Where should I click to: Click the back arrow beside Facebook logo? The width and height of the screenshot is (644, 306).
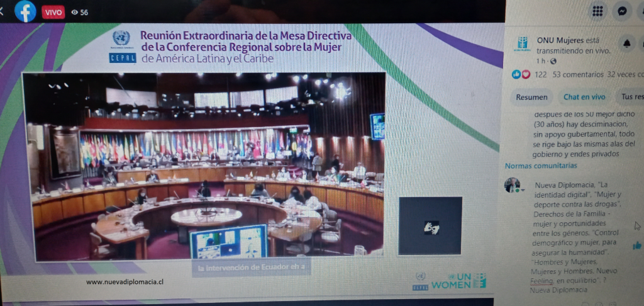pos(2,11)
